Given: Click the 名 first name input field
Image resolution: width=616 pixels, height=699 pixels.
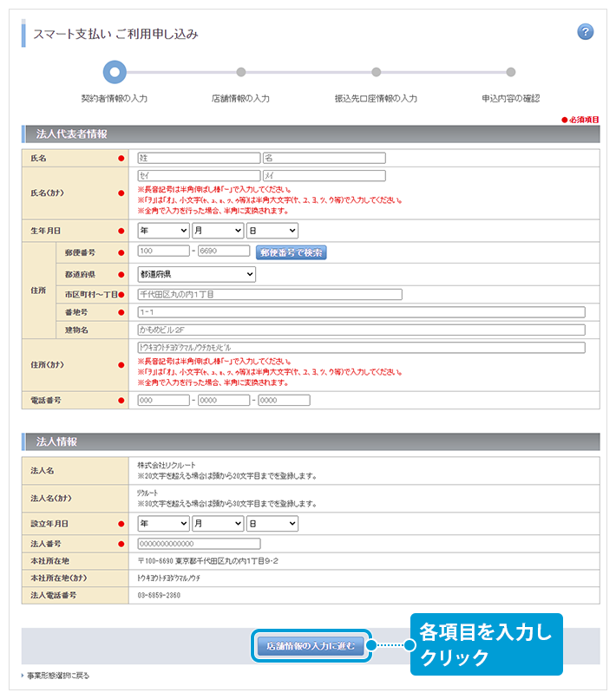Looking at the screenshot, I should [x=324, y=158].
